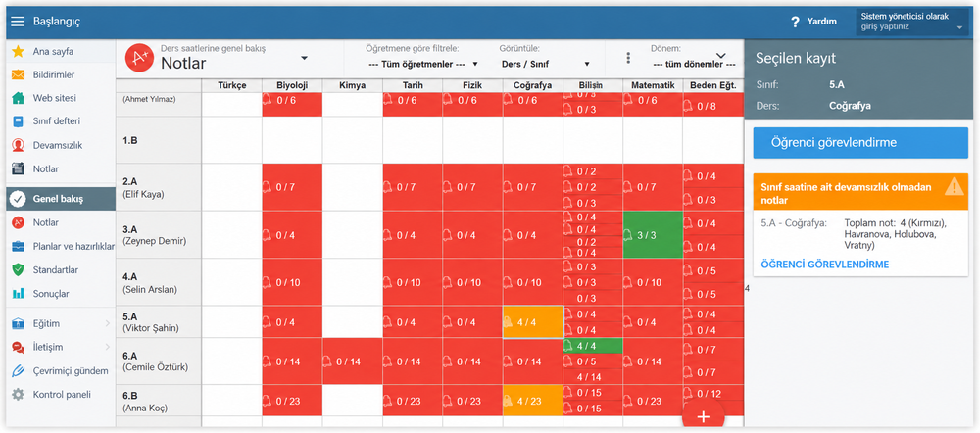Open Planlar ve hazırlıklar menu item
This screenshot has width=980, height=433.
[61, 246]
